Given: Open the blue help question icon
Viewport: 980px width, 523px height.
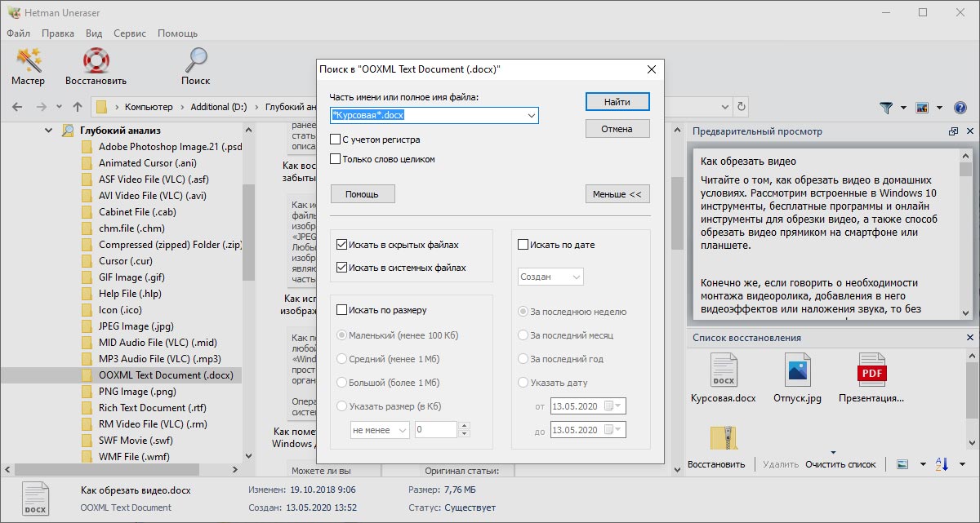Looking at the screenshot, I should [960, 107].
